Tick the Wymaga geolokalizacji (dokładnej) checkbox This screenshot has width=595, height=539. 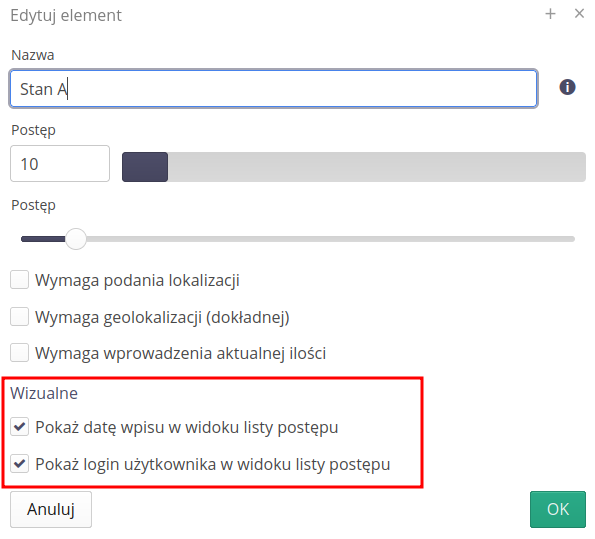coord(19,317)
